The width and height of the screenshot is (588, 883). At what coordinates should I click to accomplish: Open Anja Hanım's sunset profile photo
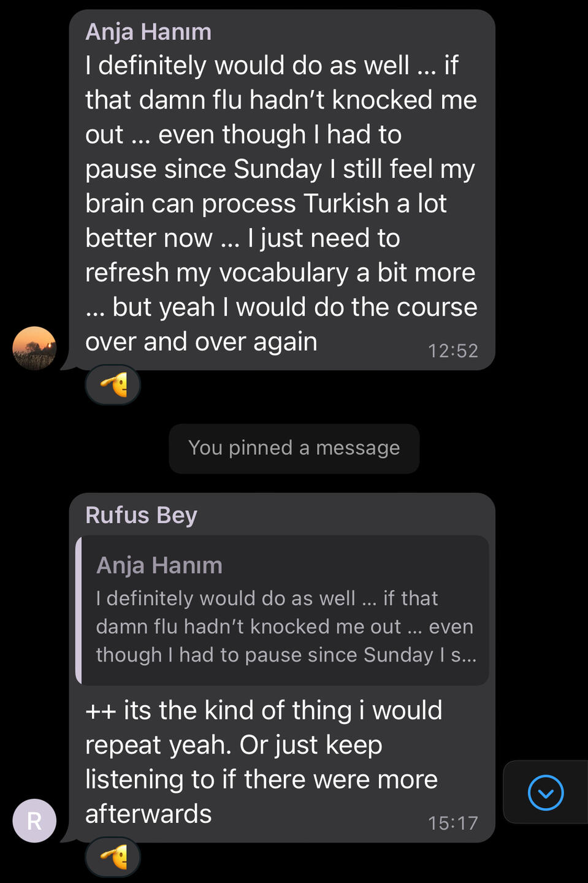pos(34,348)
